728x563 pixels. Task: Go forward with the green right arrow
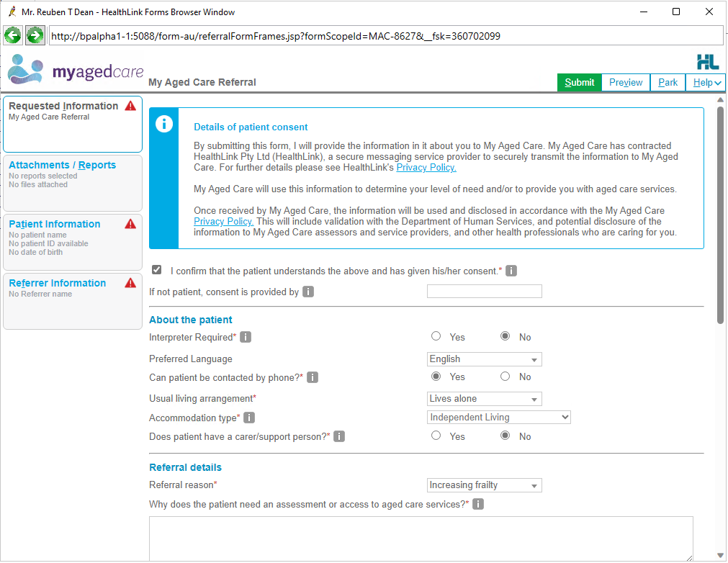[35, 35]
